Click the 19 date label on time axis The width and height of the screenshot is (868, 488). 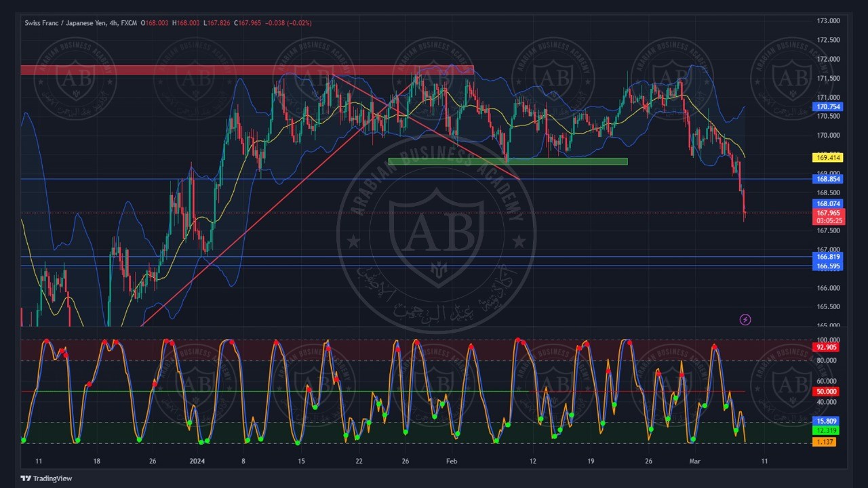pos(591,461)
